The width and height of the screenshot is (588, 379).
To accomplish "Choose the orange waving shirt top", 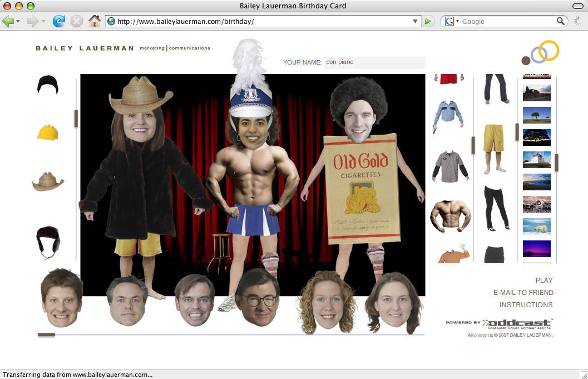I will (x=454, y=254).
